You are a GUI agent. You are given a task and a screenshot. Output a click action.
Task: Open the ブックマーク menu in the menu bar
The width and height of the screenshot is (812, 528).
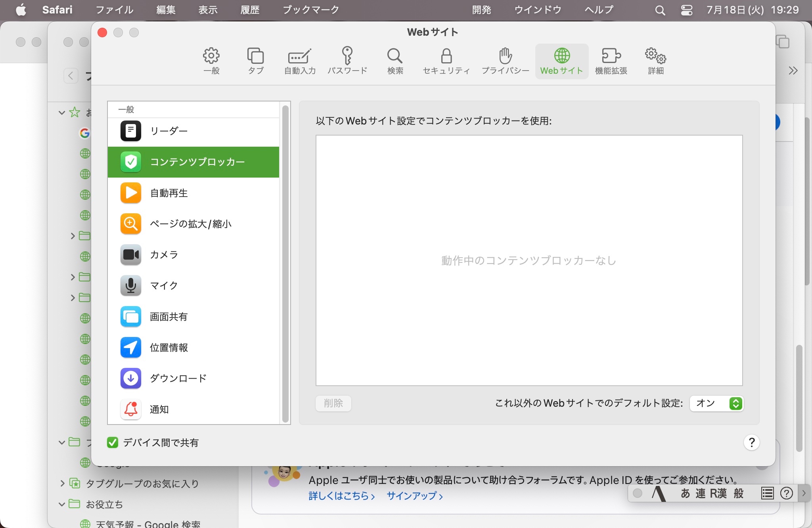[310, 10]
